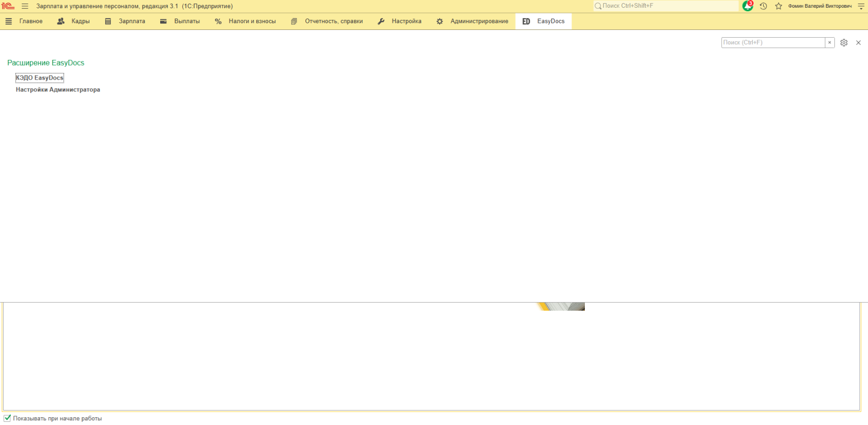Click the Расширение EasyDocs heading

click(x=45, y=63)
